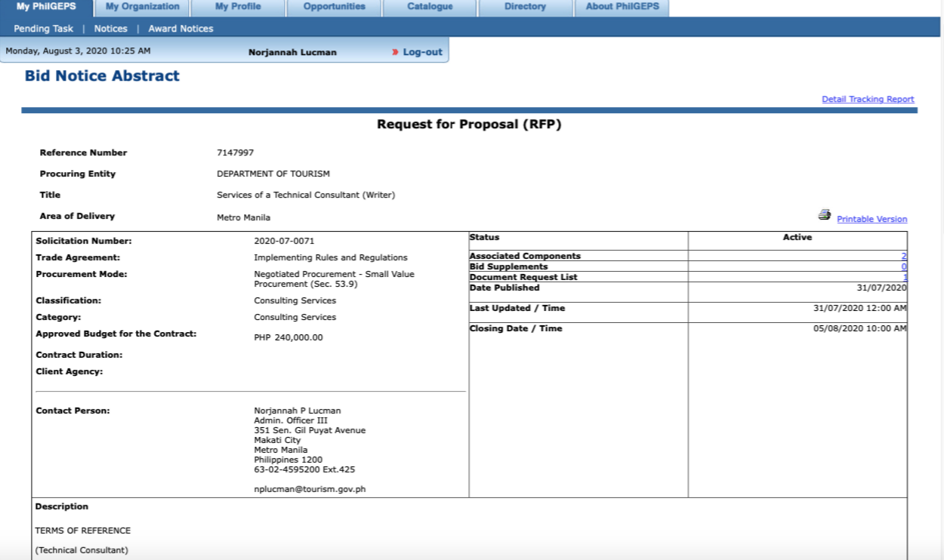The height and width of the screenshot is (560, 944).
Task: Click the reference number 7147997
Action: (235, 152)
